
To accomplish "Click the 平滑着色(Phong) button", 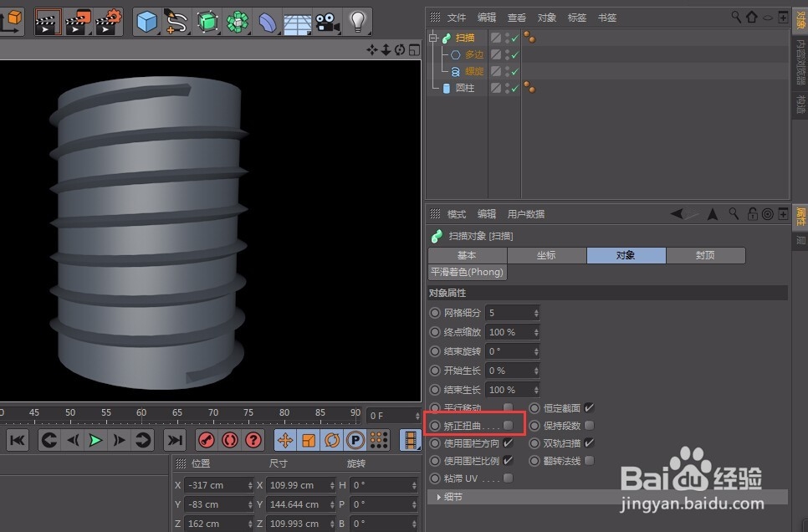I will click(467, 272).
